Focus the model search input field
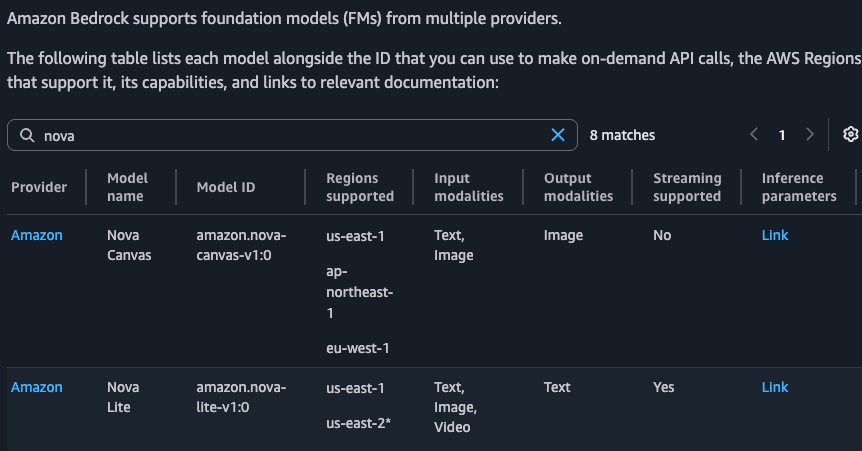 tap(290, 135)
